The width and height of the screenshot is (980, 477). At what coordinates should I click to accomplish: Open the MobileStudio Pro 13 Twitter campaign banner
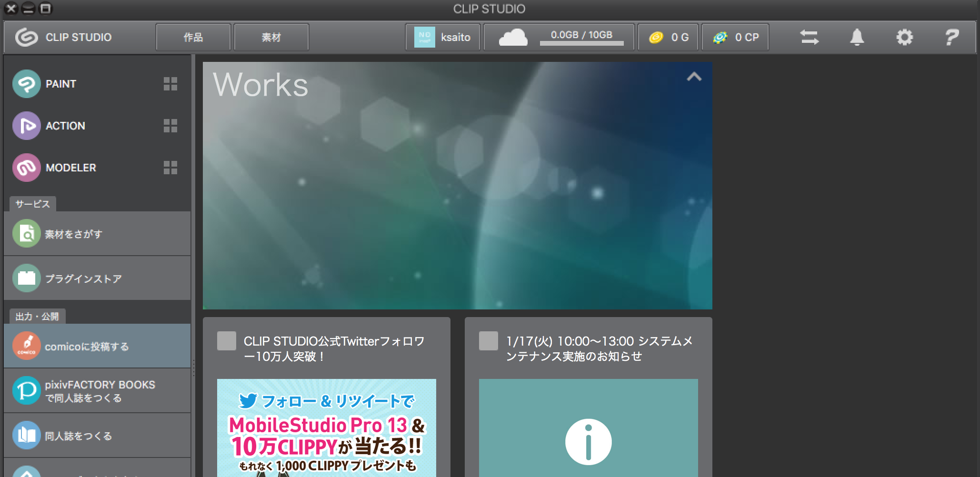(327, 427)
